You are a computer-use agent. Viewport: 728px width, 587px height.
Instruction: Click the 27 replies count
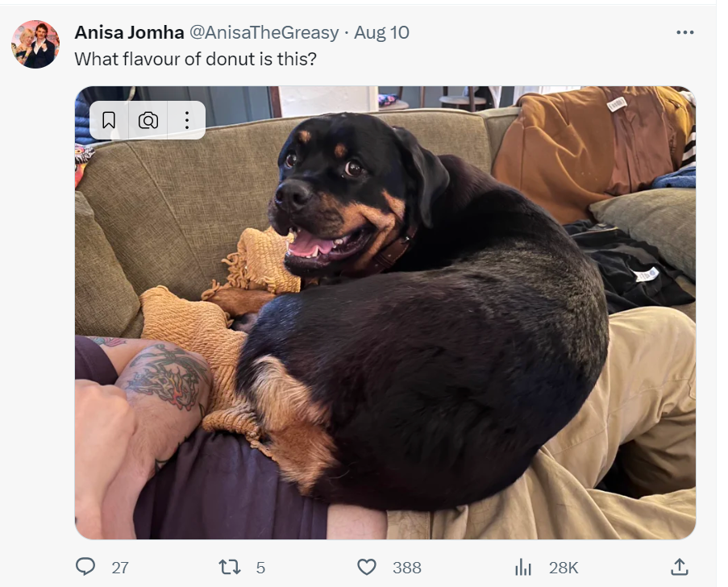pos(120,568)
